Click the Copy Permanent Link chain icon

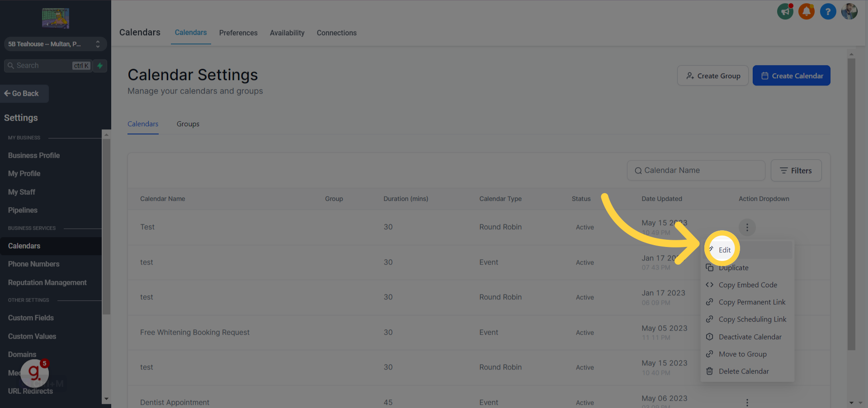[x=710, y=302]
